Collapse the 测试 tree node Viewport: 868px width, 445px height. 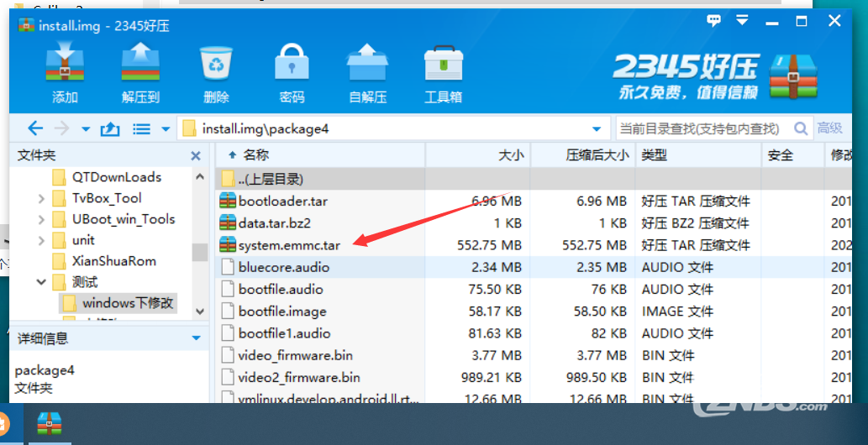click(x=41, y=282)
